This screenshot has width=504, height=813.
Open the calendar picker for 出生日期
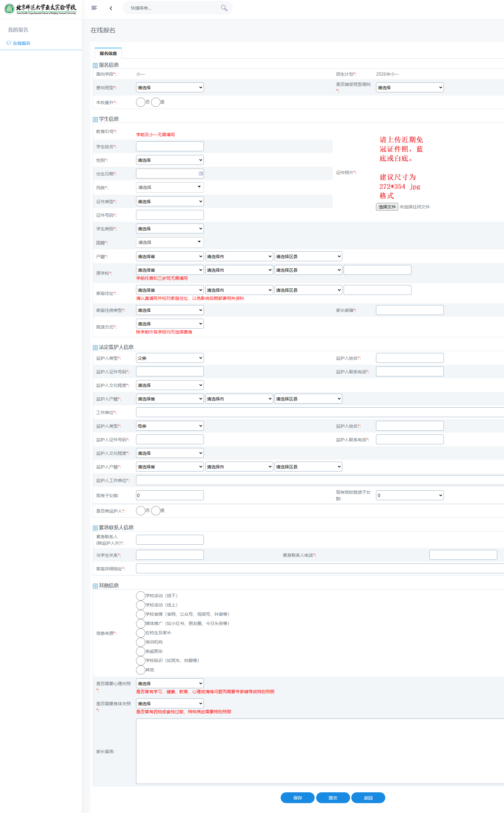coord(201,174)
